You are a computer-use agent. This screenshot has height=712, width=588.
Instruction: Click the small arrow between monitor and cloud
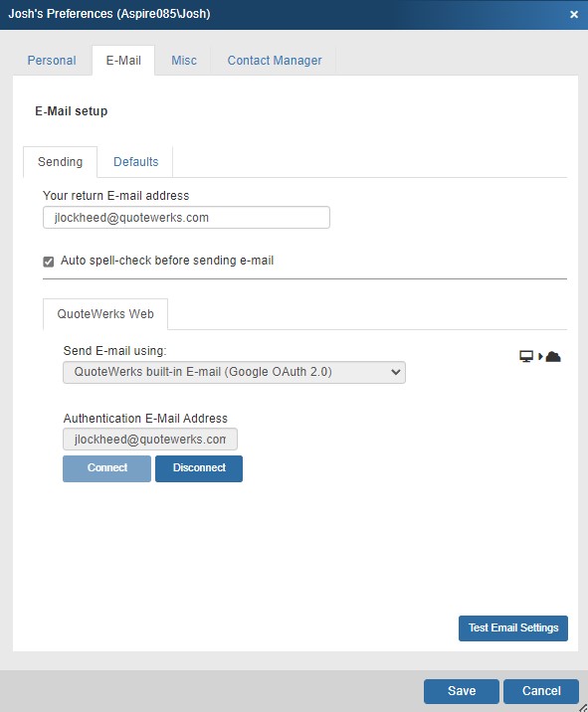pos(540,356)
